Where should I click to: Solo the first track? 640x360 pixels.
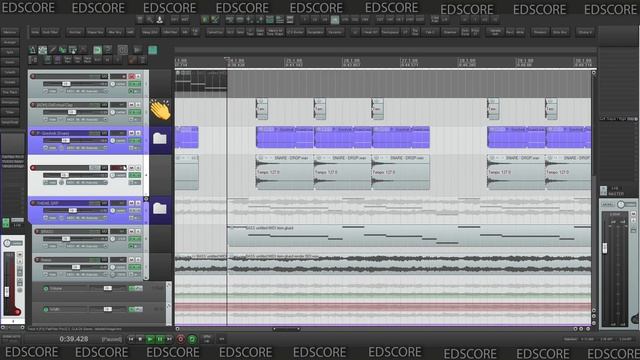pyautogui.click(x=138, y=76)
